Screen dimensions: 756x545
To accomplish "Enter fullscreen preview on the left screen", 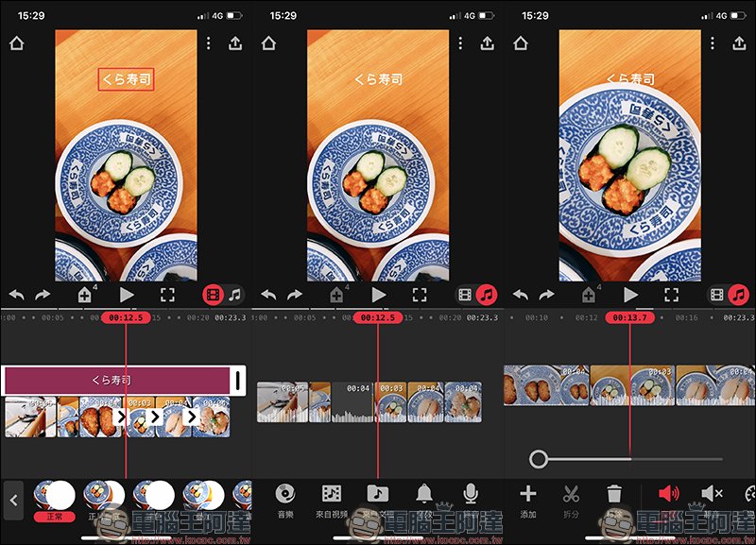I will 167,295.
